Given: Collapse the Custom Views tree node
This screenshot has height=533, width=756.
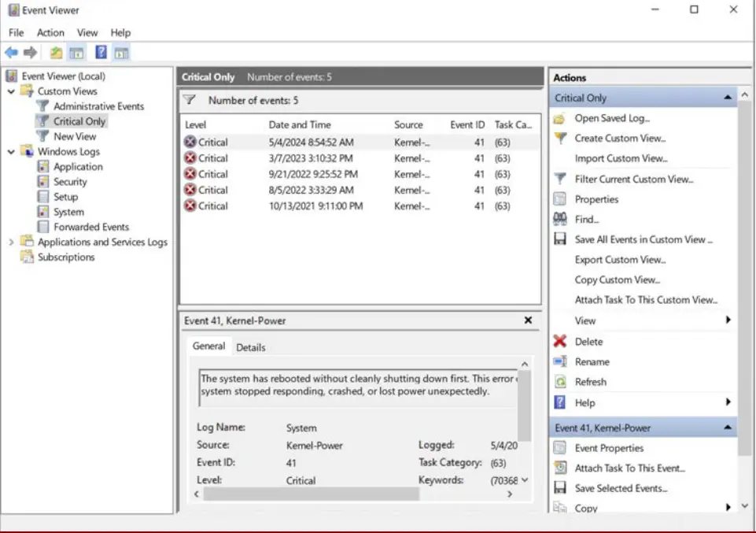Looking at the screenshot, I should pos(11,91).
